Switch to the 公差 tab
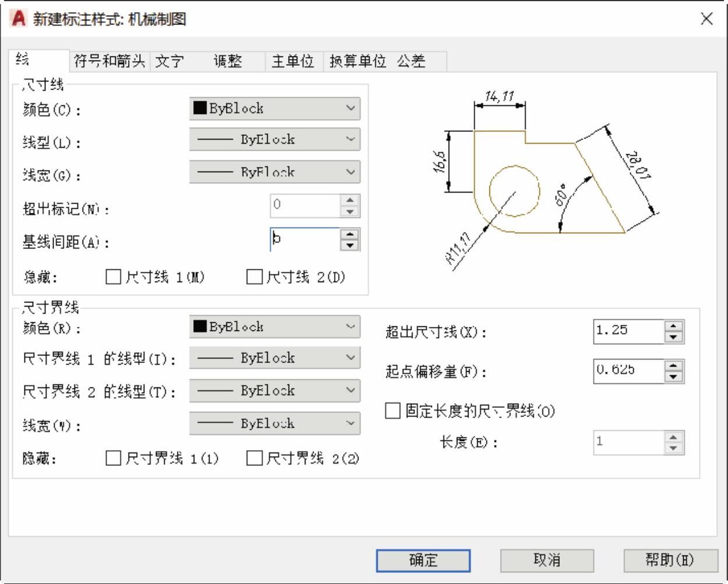The height and width of the screenshot is (584, 728). 411,61
